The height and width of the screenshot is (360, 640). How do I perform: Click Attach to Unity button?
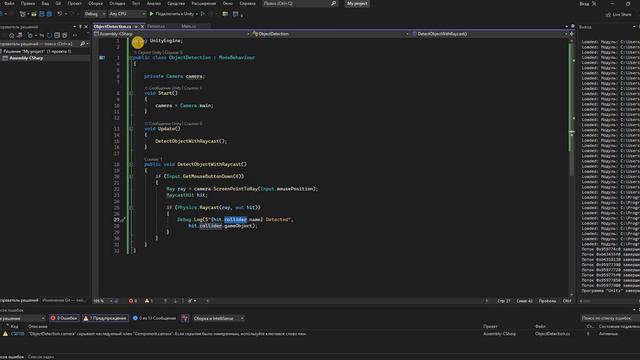pyautogui.click(x=173, y=14)
